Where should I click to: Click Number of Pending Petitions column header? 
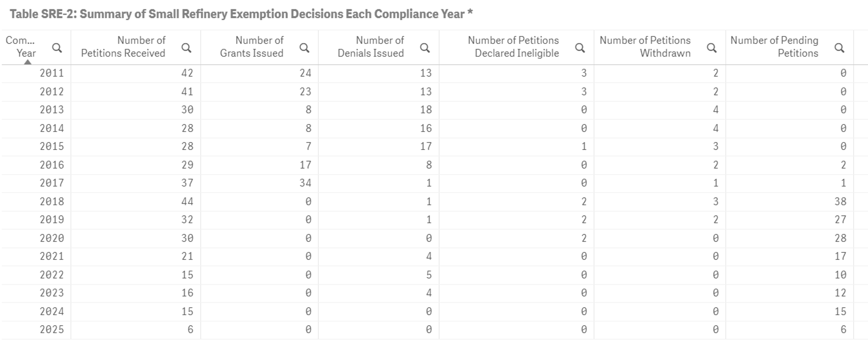click(x=774, y=47)
